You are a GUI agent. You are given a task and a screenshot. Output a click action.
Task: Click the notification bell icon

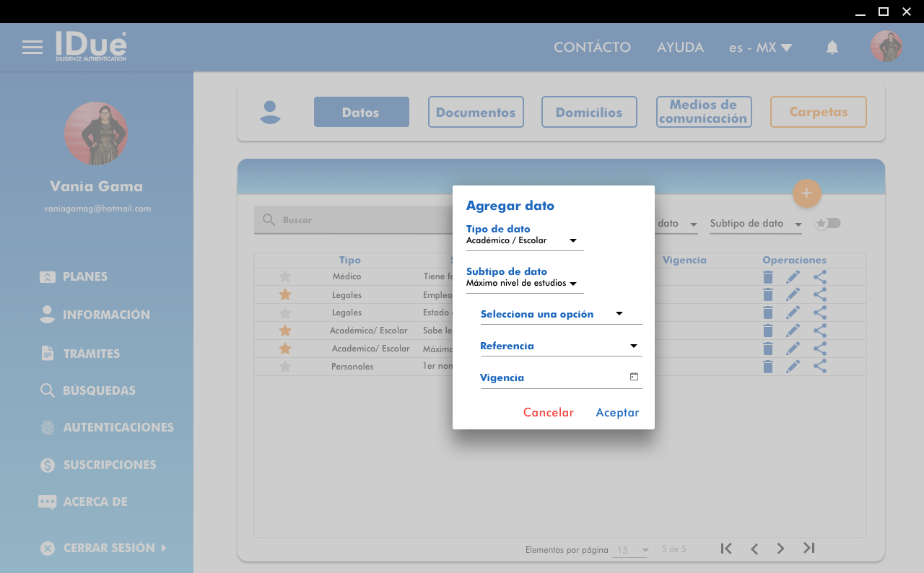(832, 48)
